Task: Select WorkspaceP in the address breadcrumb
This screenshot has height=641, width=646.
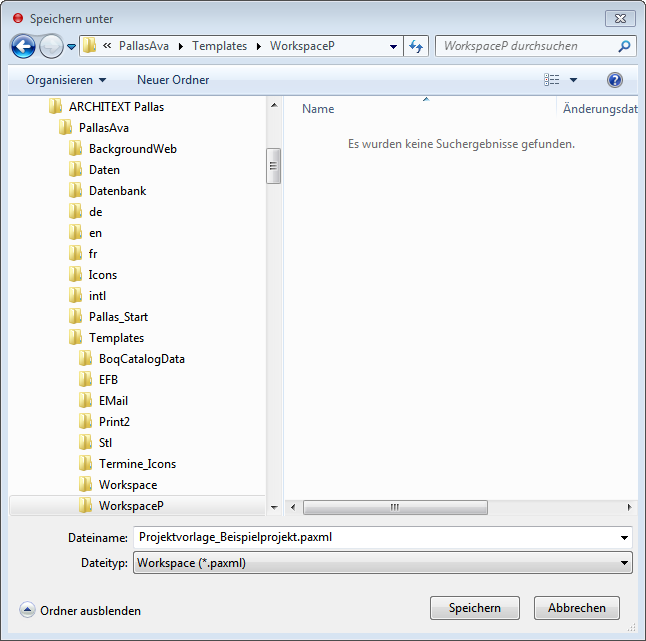Action: click(302, 46)
